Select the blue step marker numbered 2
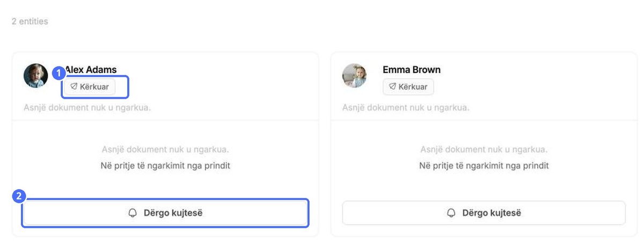 tap(19, 196)
